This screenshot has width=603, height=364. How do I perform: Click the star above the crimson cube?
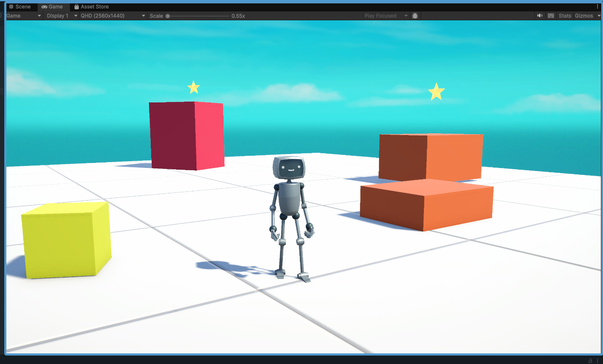[x=194, y=87]
